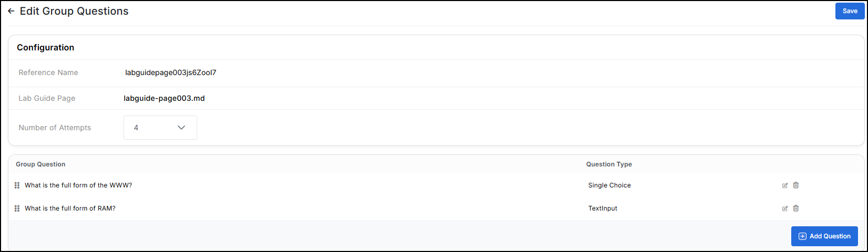The height and width of the screenshot is (252, 868).
Task: Click the TextInput question type cell
Action: pyautogui.click(x=603, y=208)
